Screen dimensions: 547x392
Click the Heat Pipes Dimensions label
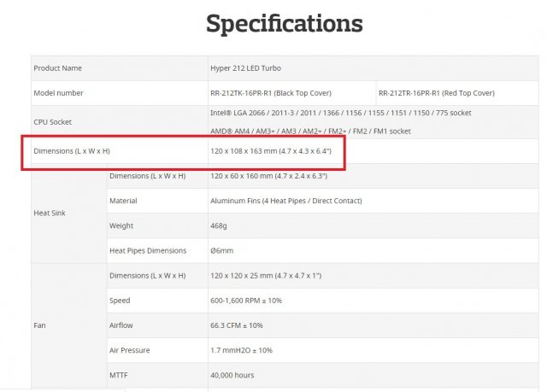(148, 251)
